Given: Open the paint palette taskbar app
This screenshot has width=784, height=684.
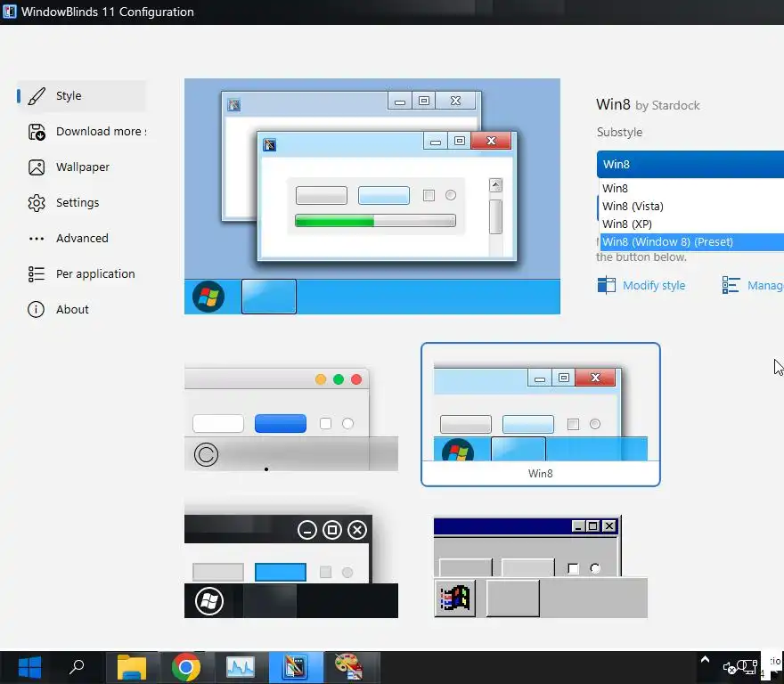Looking at the screenshot, I should pos(349,667).
